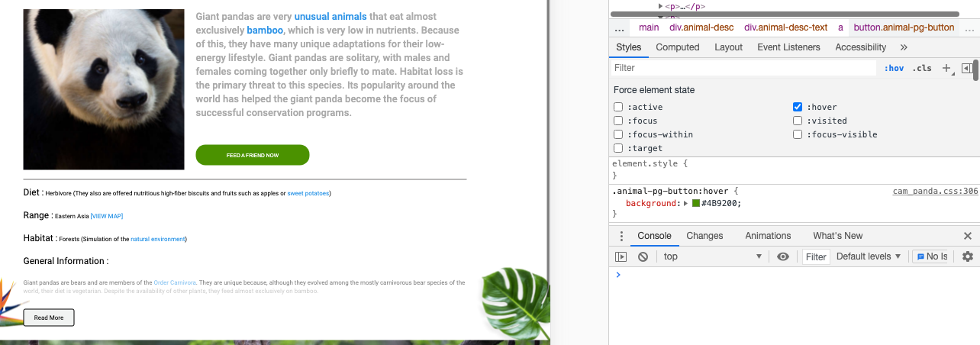The image size is (980, 345).
Task: Click the green Feed a Friend Now button
Action: (x=253, y=155)
